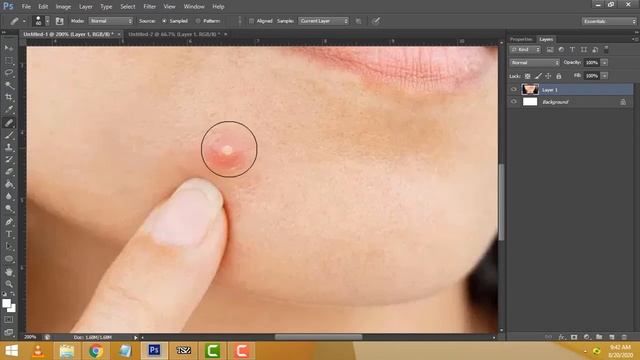Viewport: 640px width, 360px height.
Task: Toggle lock image pixels
Action: (538, 76)
